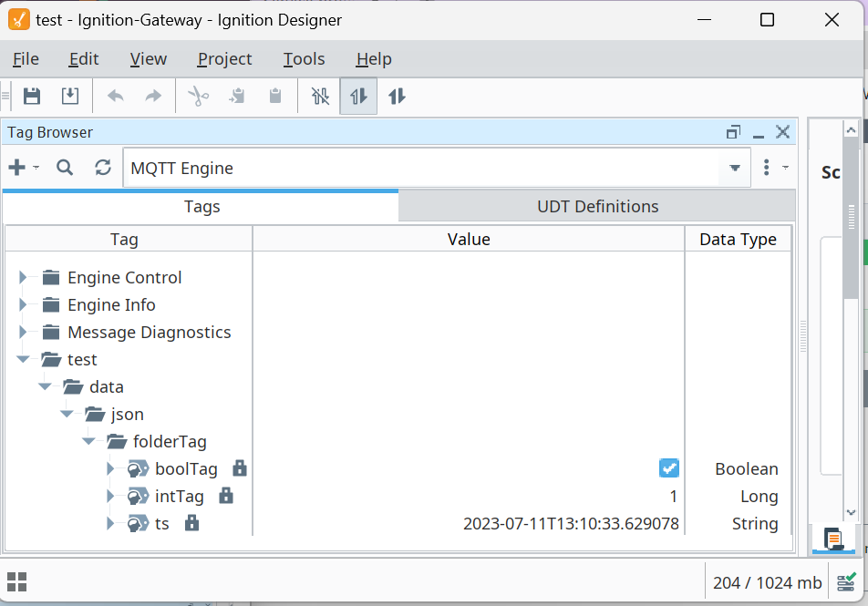Open the add tag plus dropdown arrow

pos(36,167)
